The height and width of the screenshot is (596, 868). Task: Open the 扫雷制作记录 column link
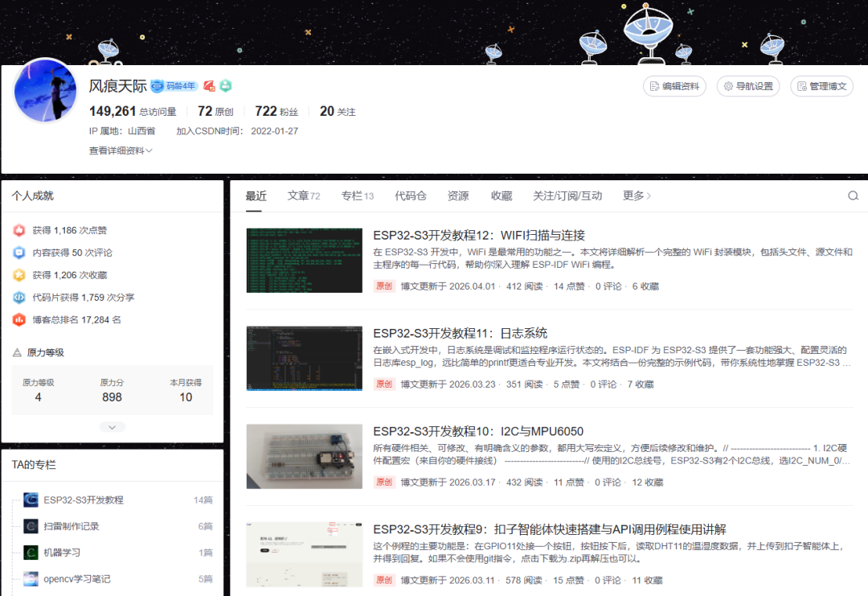tap(72, 526)
